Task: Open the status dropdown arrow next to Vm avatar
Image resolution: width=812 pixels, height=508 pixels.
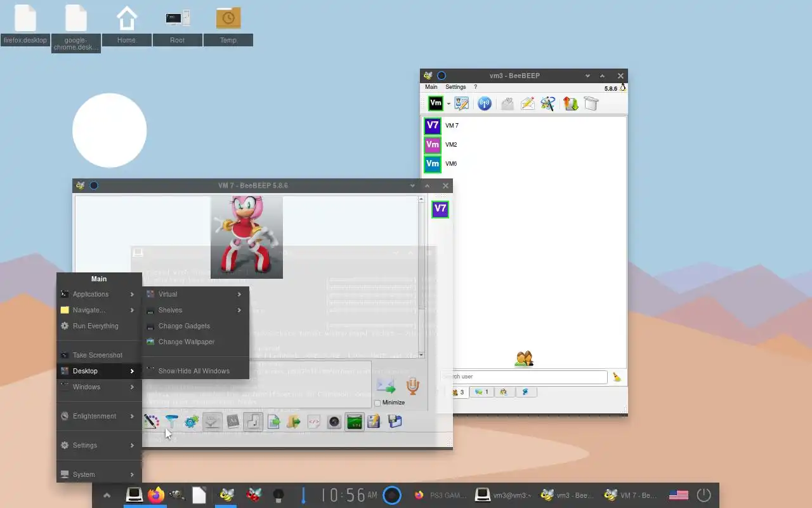Action: point(449,104)
